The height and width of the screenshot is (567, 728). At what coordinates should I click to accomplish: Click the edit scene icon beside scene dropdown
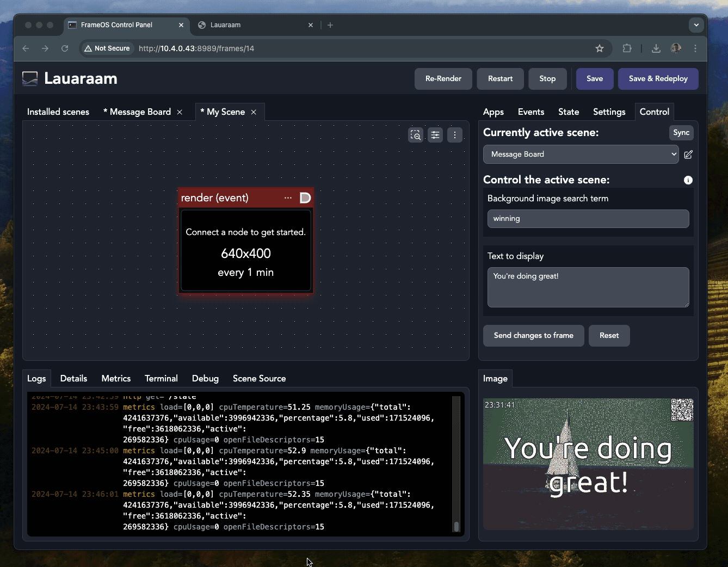click(688, 155)
